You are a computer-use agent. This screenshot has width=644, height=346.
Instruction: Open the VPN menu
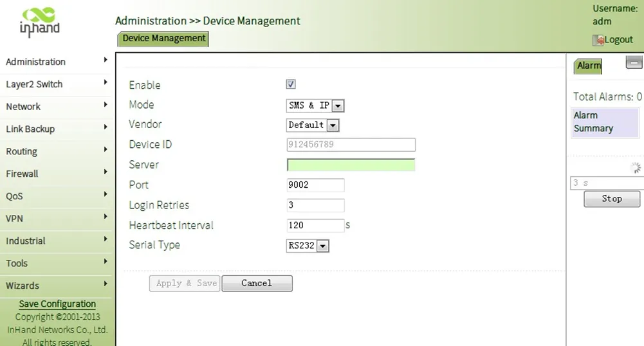pyautogui.click(x=56, y=219)
